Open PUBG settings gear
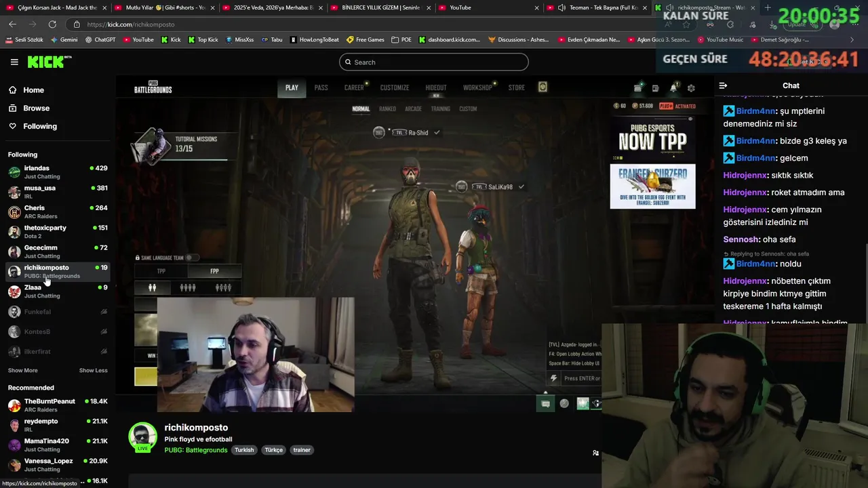The image size is (868, 488). pos(691,88)
